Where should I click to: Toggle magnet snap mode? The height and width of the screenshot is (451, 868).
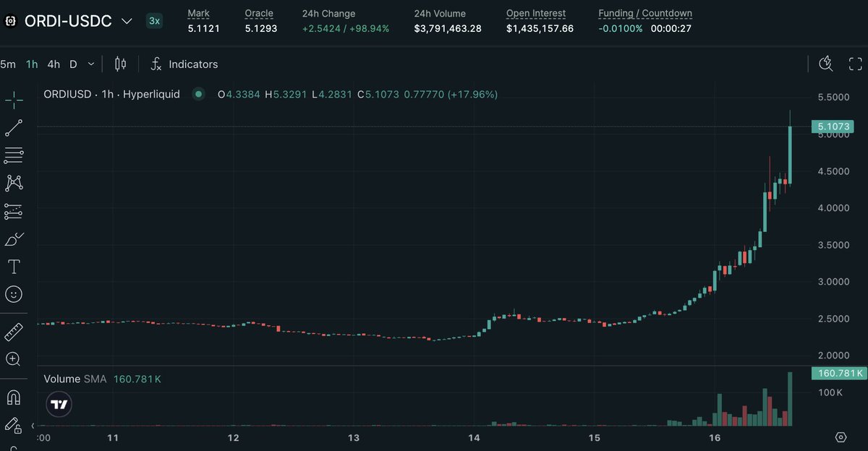14,398
